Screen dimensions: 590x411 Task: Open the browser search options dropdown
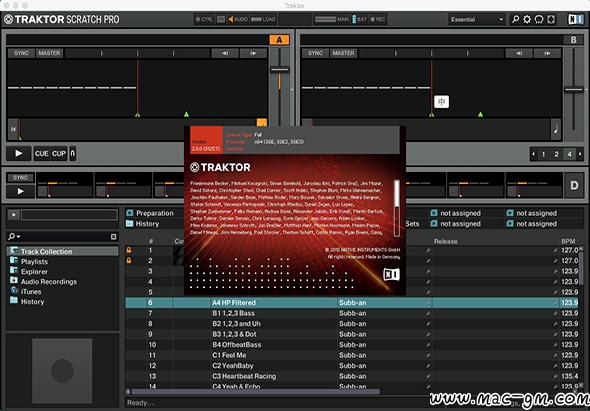(x=14, y=236)
